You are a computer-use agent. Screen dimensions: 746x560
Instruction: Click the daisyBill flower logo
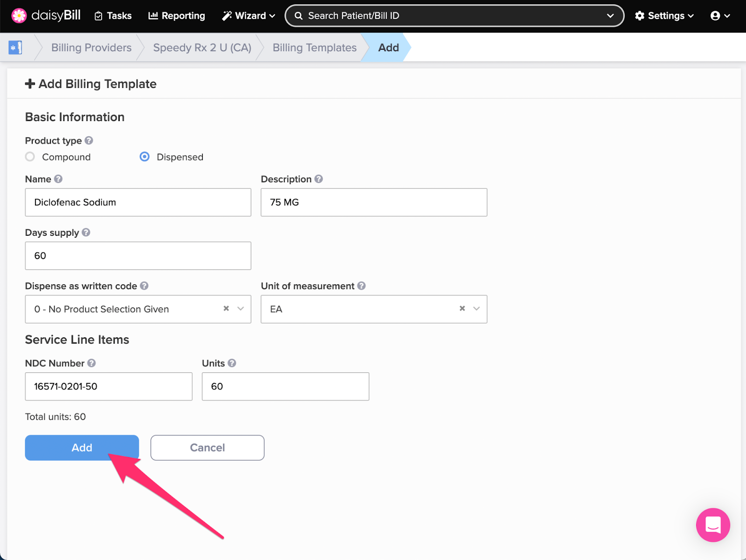(x=19, y=15)
